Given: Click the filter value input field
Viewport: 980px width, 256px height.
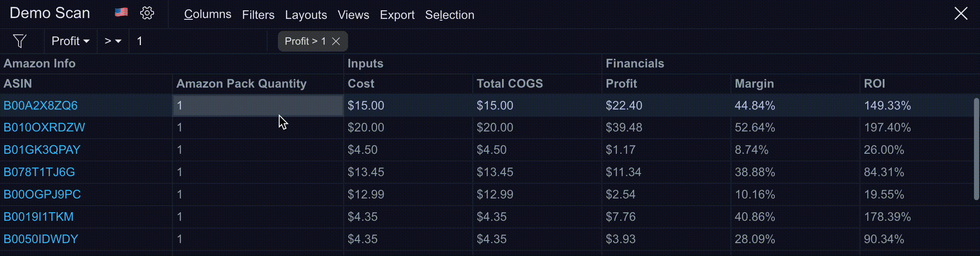Looking at the screenshot, I should point(198,41).
